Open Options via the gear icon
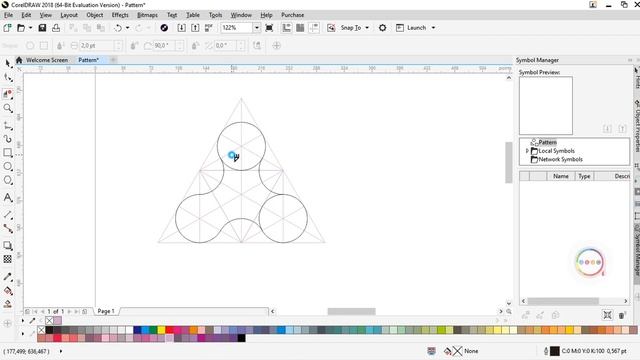Screen dimensions: 640x360 tap(382, 28)
